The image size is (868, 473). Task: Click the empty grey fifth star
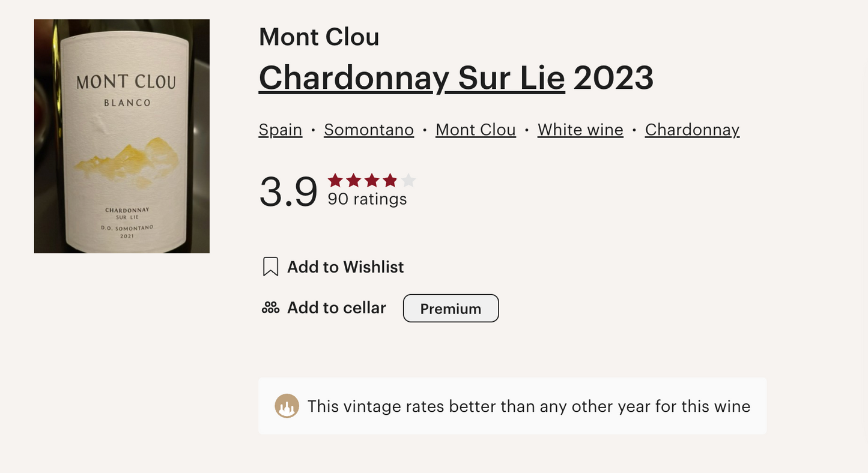click(408, 180)
